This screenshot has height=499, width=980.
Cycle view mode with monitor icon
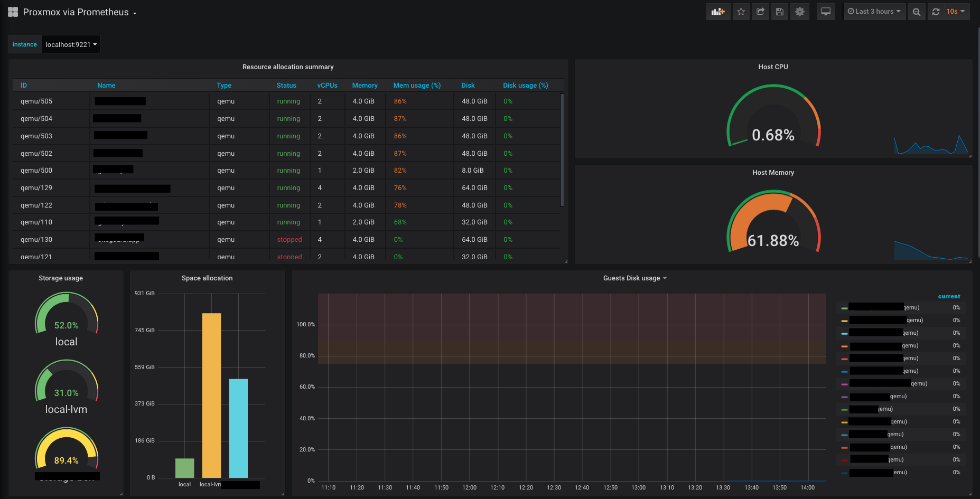point(826,12)
